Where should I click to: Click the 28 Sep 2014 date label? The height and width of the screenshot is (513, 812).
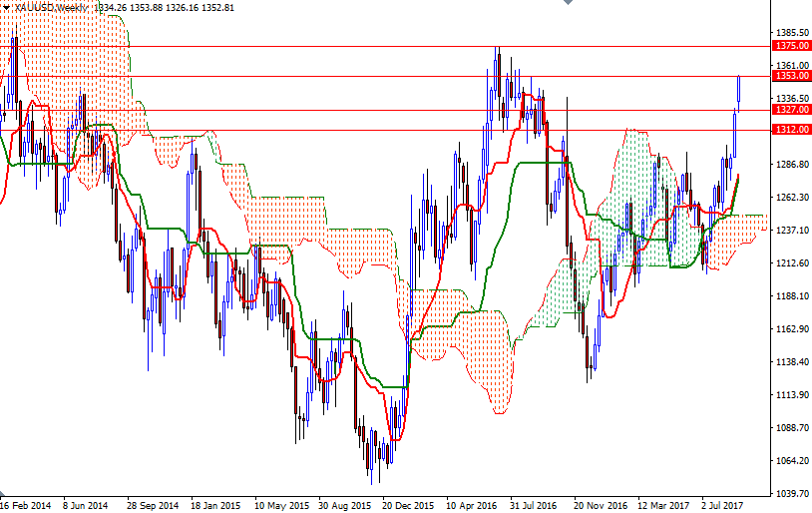click(x=153, y=505)
